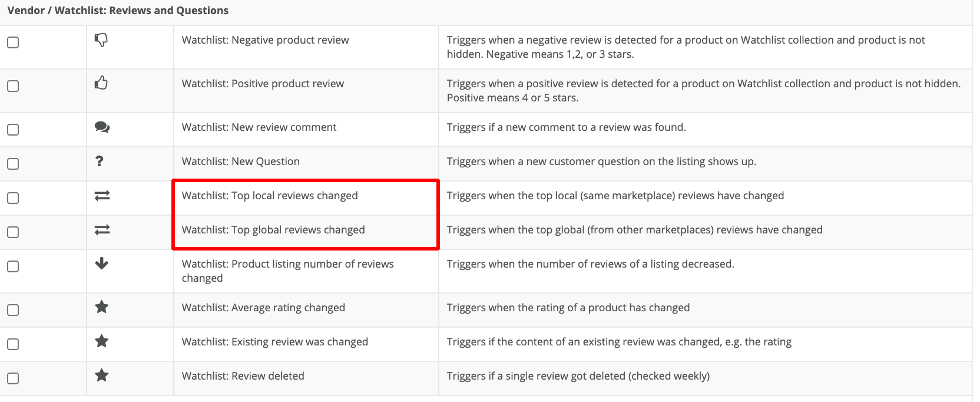
Task: Tick the New review comment checkbox
Action: point(13,130)
